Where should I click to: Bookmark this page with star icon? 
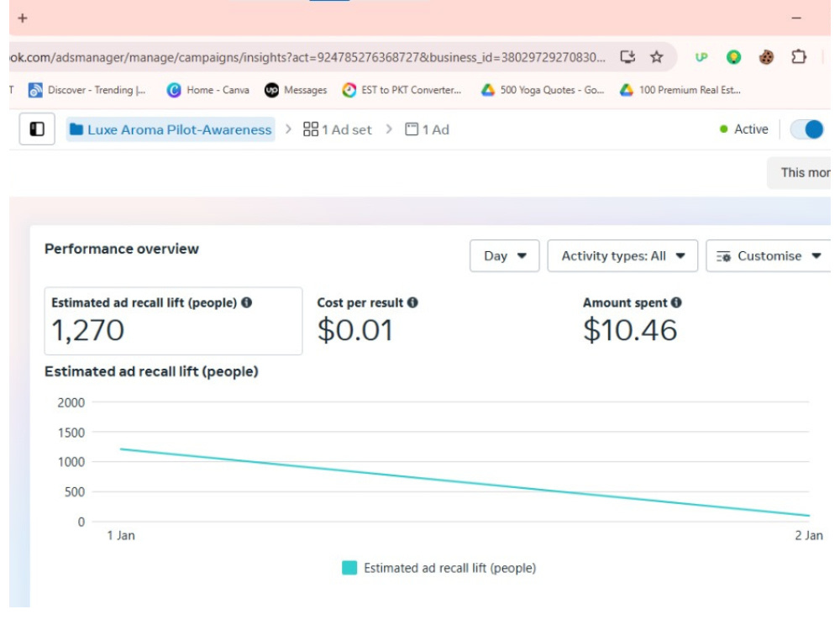point(656,57)
